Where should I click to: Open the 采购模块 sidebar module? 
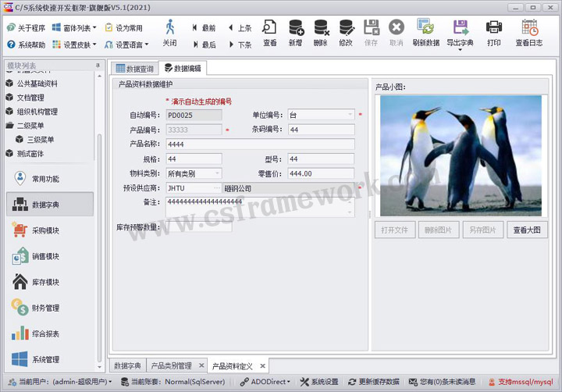click(x=46, y=230)
